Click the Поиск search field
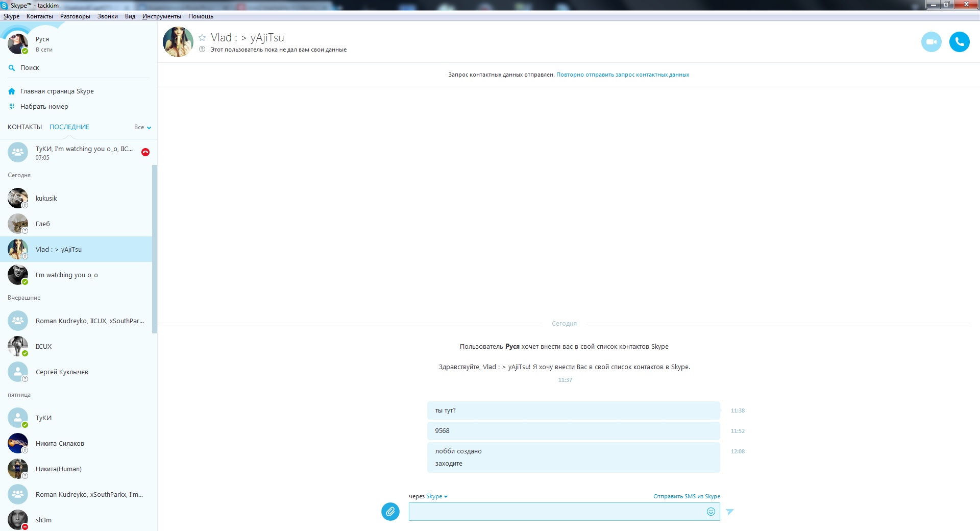 coord(78,68)
